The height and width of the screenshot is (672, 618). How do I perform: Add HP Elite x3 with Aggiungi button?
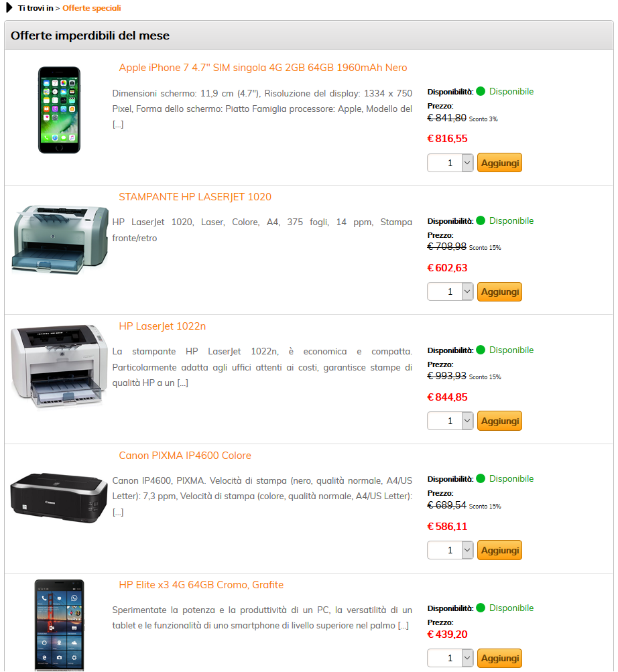click(499, 659)
